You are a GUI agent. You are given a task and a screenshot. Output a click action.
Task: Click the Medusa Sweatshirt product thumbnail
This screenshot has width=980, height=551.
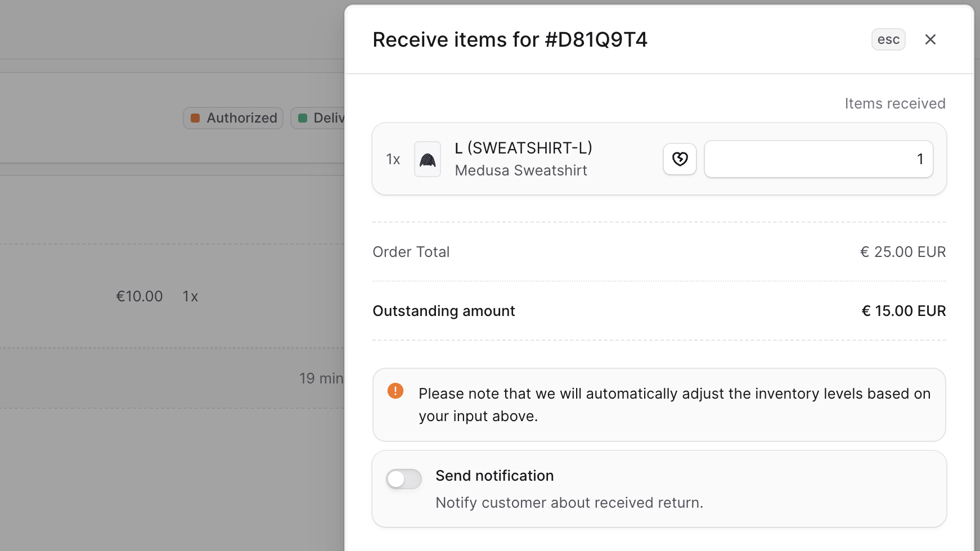click(x=428, y=159)
